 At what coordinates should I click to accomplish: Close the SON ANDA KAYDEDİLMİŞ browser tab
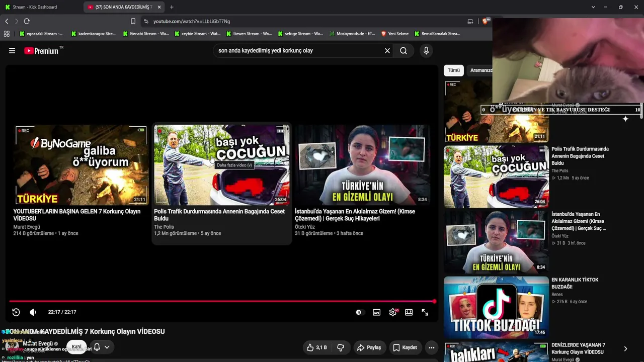[x=159, y=7]
